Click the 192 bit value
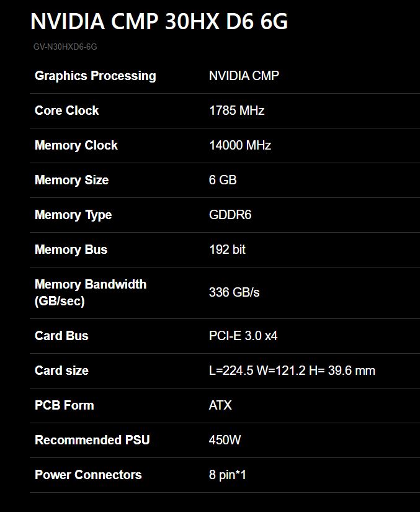 click(227, 249)
